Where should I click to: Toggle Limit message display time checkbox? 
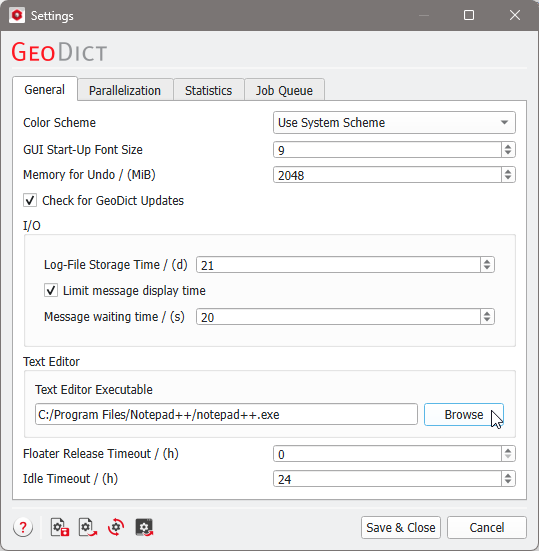51,291
